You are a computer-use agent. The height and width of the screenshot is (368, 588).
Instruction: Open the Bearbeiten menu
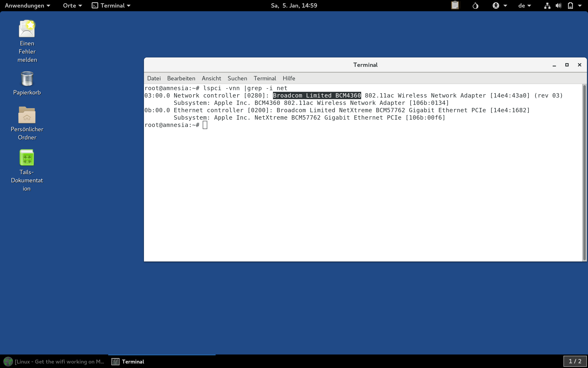(x=181, y=78)
